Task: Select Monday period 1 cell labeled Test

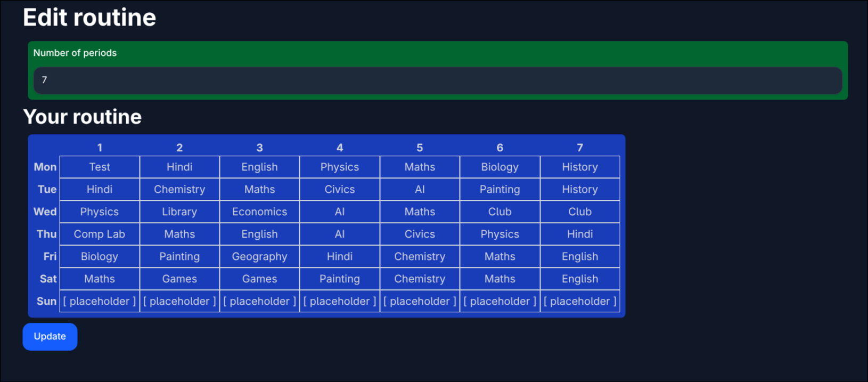Action: (100, 167)
